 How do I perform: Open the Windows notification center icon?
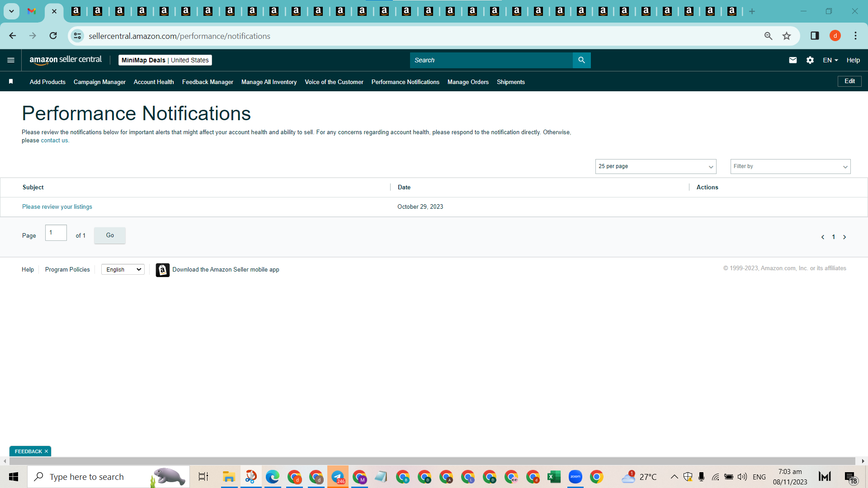click(x=851, y=477)
